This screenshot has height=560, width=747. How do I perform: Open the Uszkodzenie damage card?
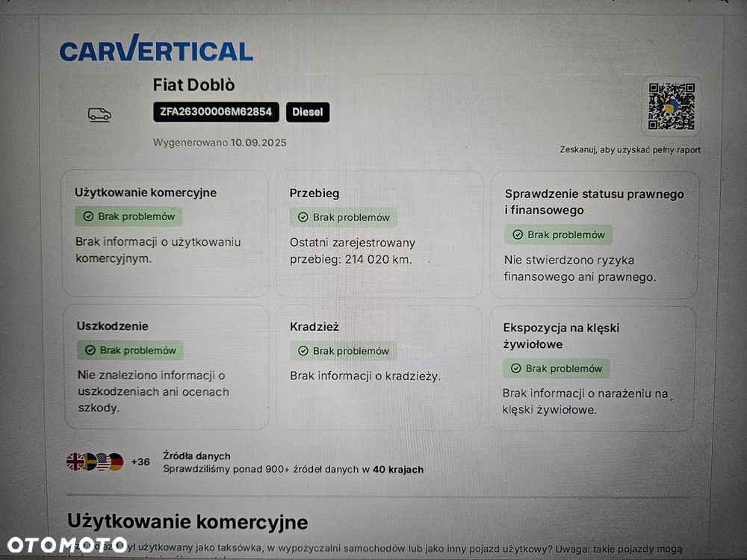click(165, 367)
